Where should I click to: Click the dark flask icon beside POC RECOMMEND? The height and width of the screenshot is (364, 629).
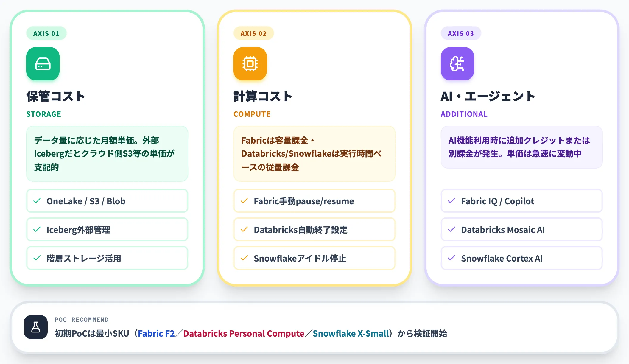pos(36,327)
